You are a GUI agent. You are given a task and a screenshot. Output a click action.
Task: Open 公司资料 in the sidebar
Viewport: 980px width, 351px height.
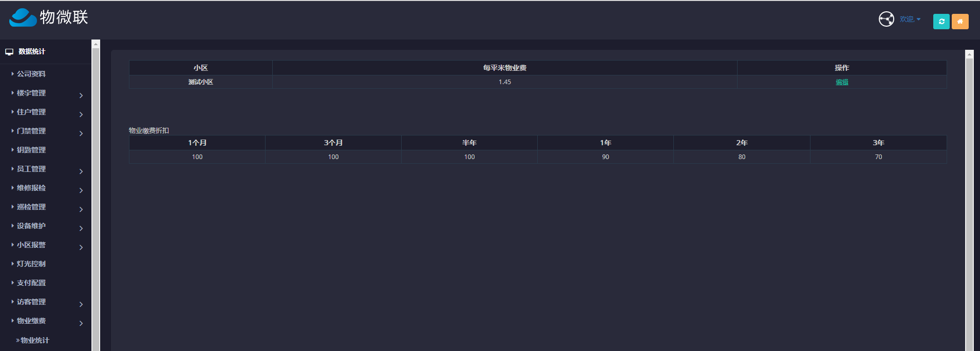pyautogui.click(x=31, y=74)
